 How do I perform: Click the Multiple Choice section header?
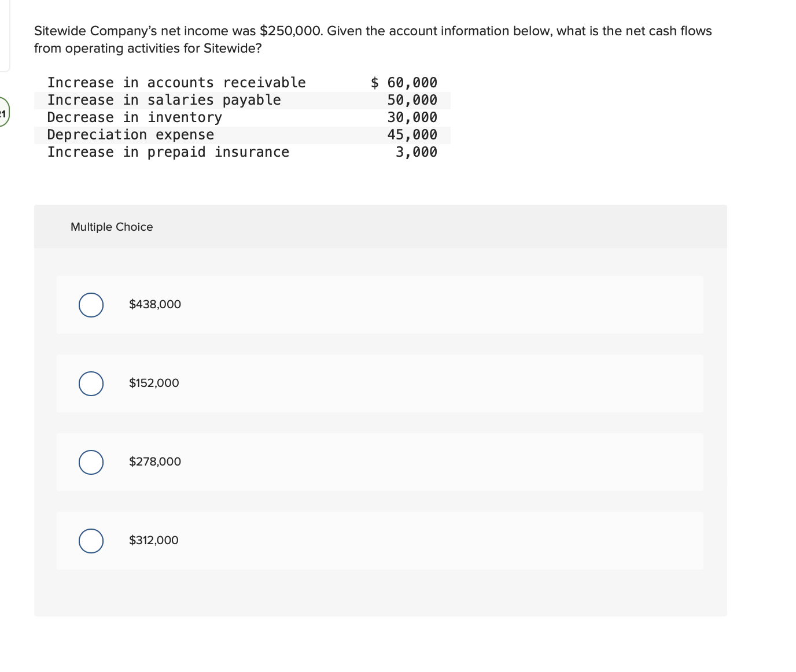(111, 227)
